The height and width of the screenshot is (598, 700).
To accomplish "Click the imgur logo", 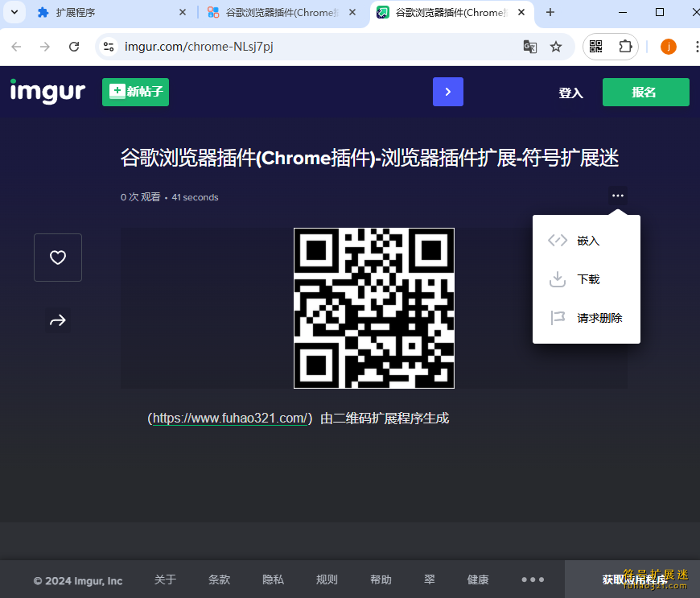I will pyautogui.click(x=47, y=92).
